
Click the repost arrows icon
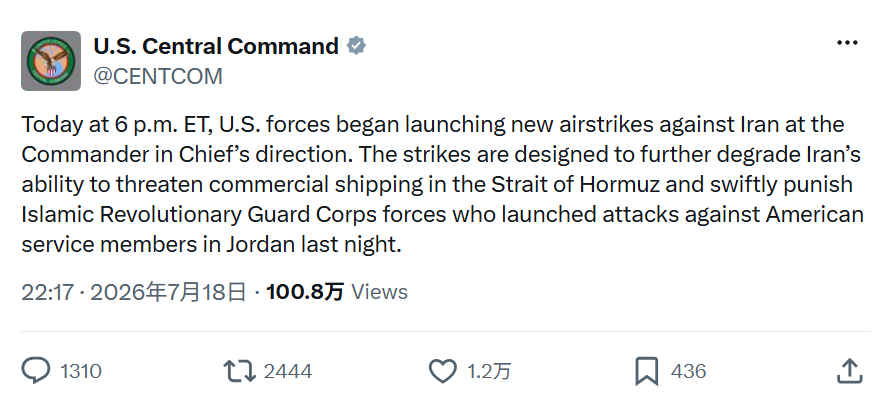(x=240, y=371)
